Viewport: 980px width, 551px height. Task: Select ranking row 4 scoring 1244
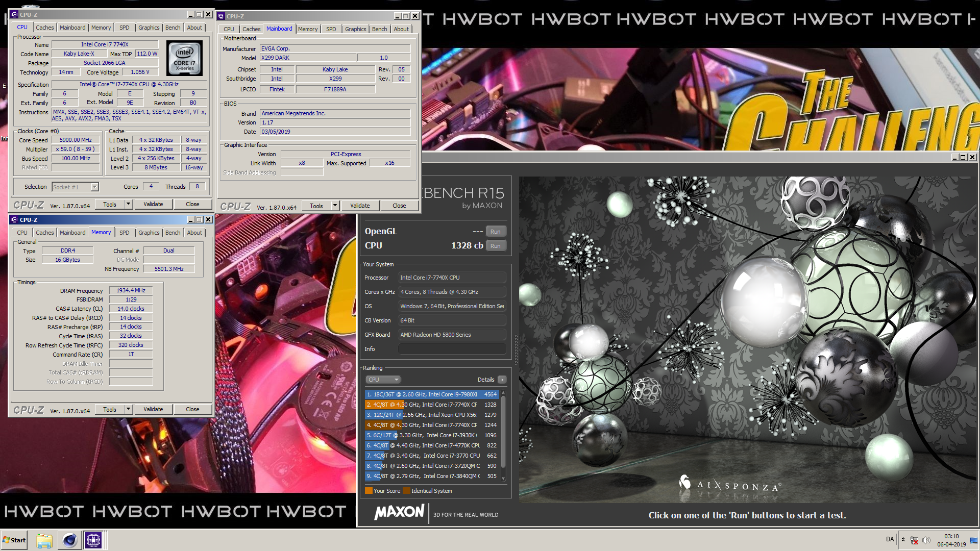432,425
